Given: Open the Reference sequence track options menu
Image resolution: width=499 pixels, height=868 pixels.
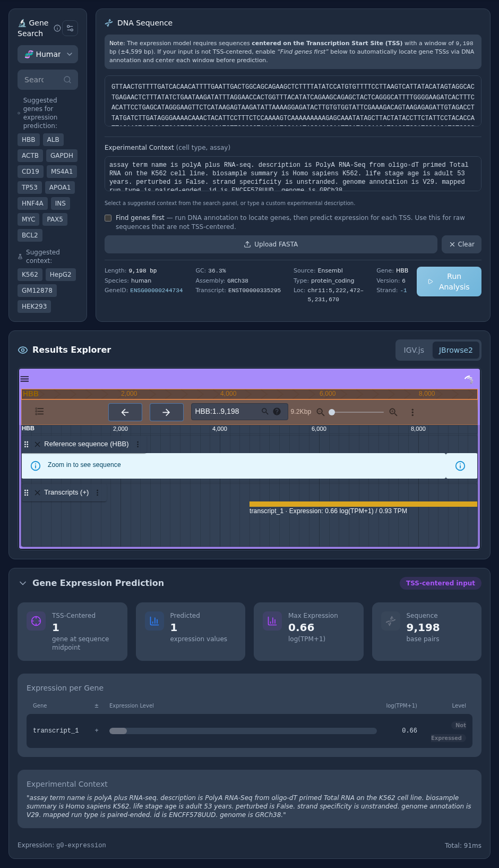Looking at the screenshot, I should [138, 444].
